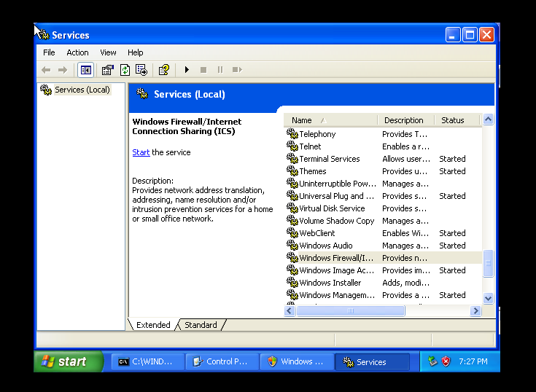Select the WebClient service gear icon

tap(292, 233)
